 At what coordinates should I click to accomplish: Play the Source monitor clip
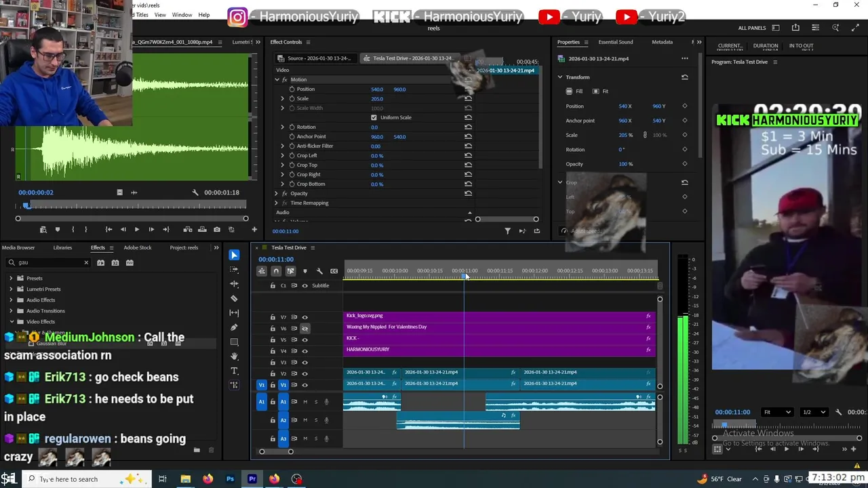[x=136, y=230]
